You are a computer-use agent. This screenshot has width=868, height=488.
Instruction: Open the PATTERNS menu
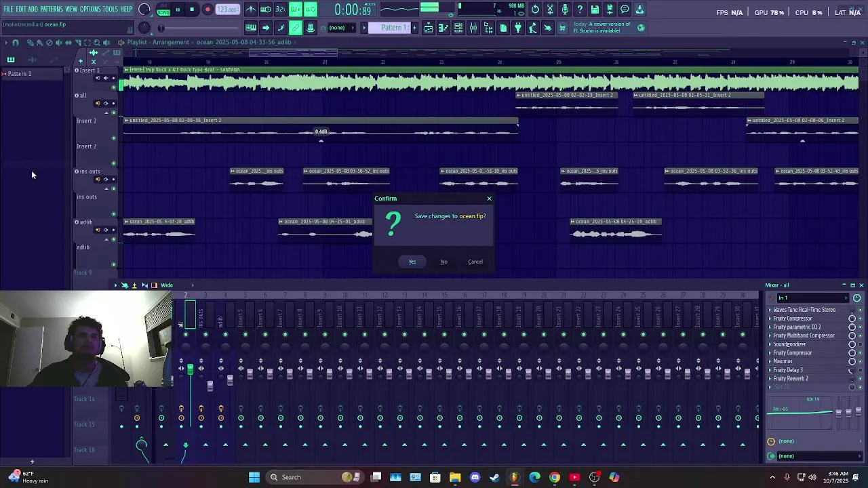point(52,9)
